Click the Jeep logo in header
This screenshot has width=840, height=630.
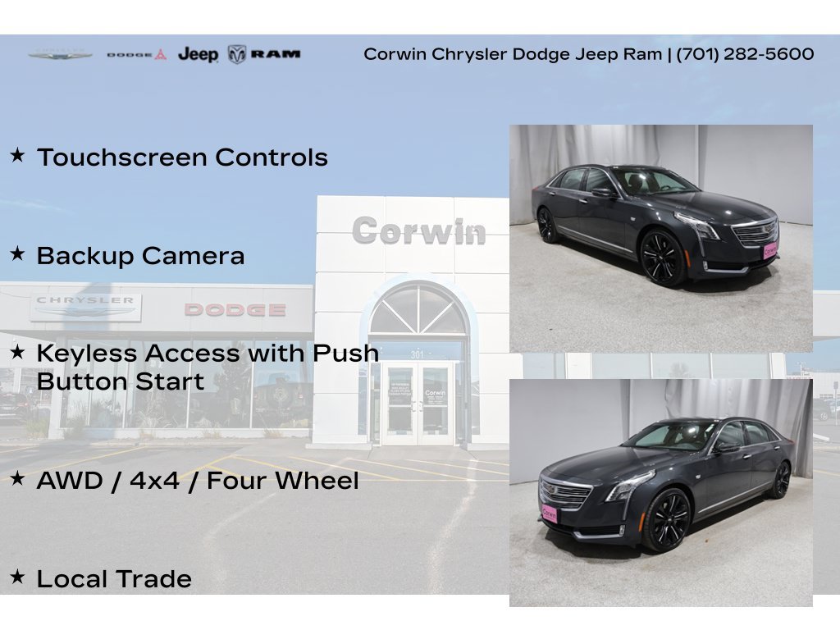click(x=199, y=54)
